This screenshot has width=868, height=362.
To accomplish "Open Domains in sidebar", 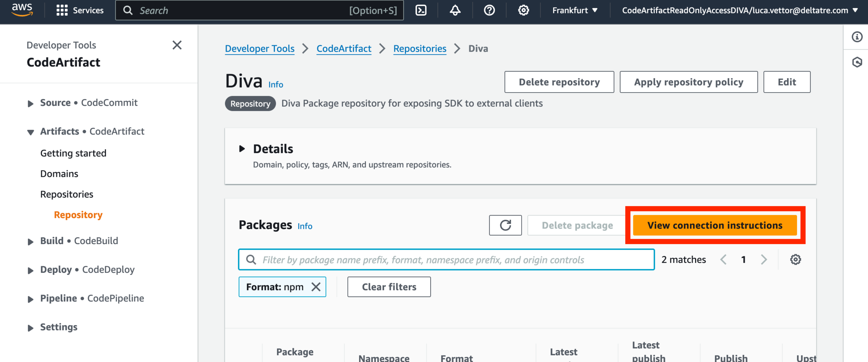I will click(x=59, y=174).
